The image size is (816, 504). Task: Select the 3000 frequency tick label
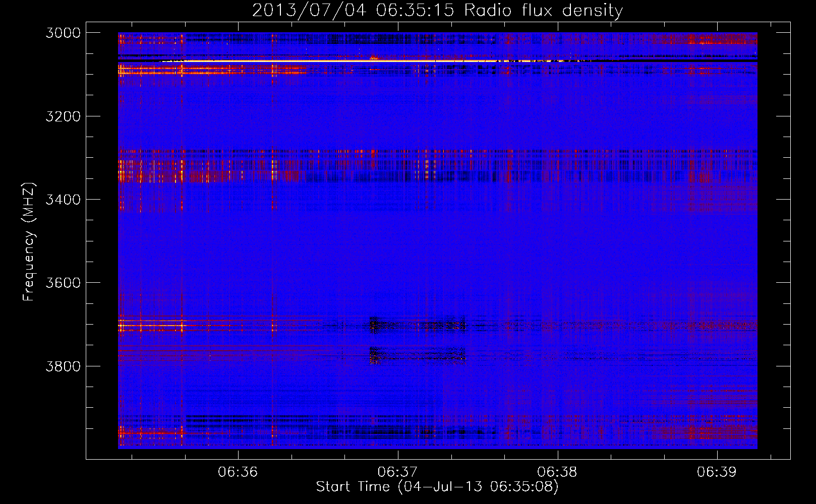click(63, 33)
